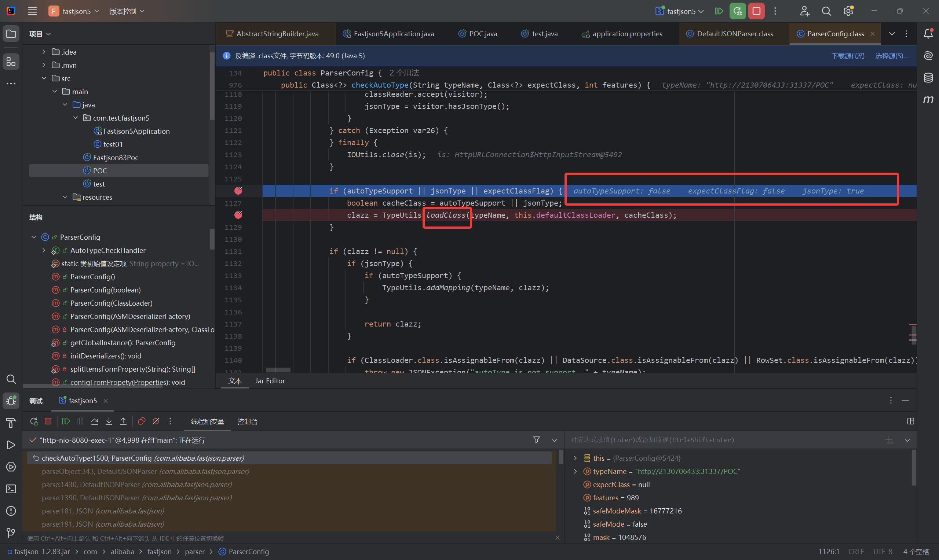Open the Find tool window icon
The image size is (939, 560).
(x=11, y=379)
